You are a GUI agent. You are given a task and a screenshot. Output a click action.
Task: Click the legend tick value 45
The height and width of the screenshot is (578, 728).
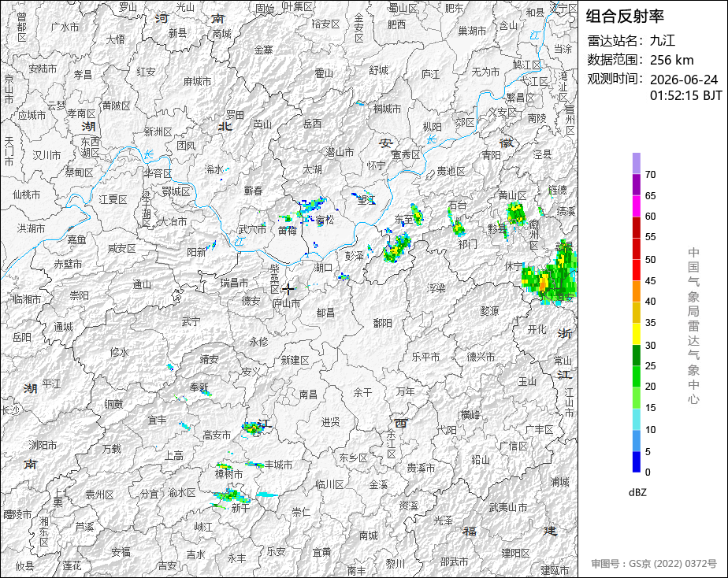[x=651, y=280]
